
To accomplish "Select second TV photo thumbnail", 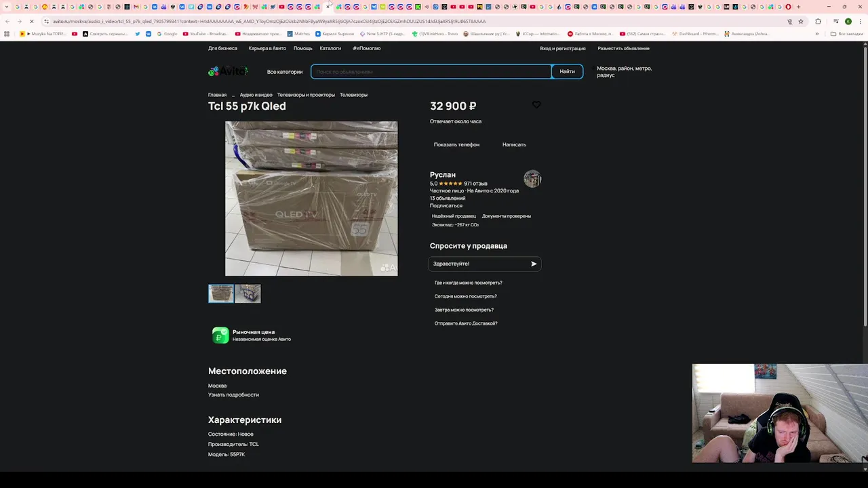I will pos(248,293).
